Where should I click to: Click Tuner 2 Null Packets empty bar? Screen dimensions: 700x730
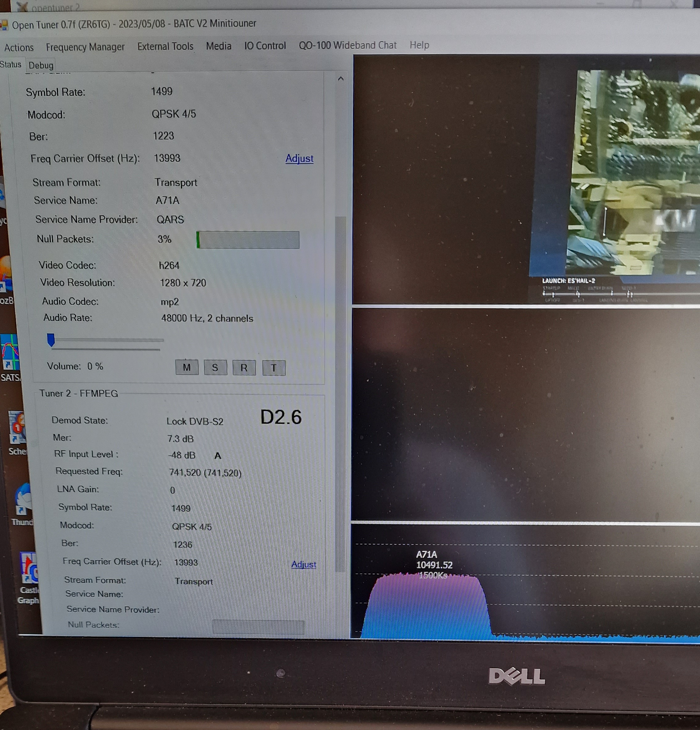[x=258, y=627]
